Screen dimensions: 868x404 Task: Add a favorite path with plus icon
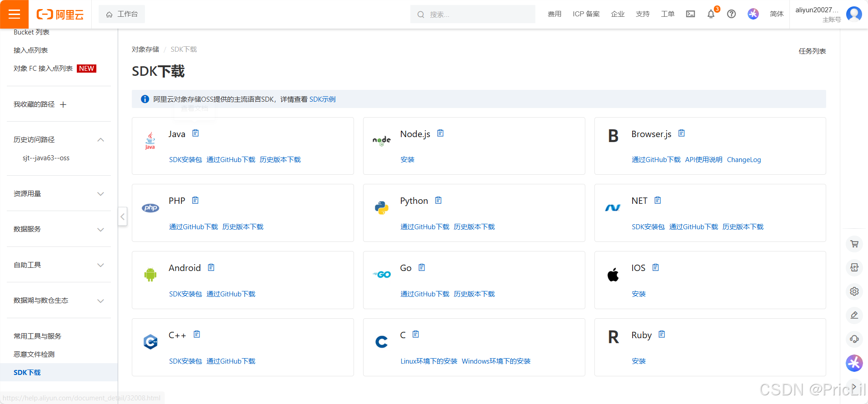pyautogui.click(x=63, y=104)
